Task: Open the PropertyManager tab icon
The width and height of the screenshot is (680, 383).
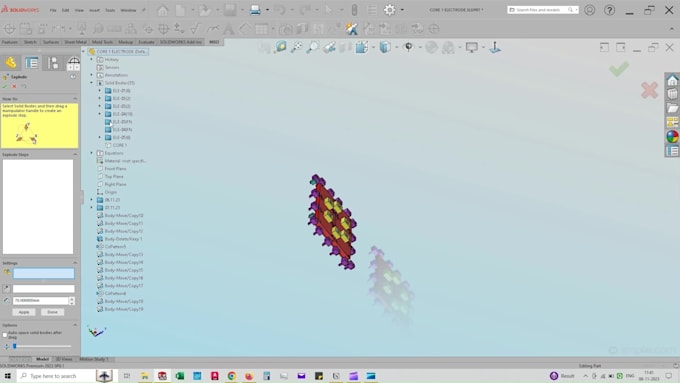Action: (32, 63)
